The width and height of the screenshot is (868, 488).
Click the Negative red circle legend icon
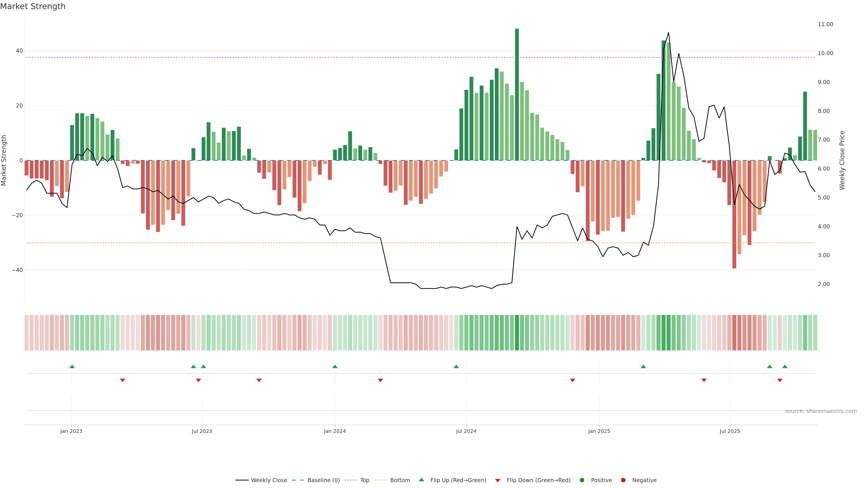pos(623,480)
